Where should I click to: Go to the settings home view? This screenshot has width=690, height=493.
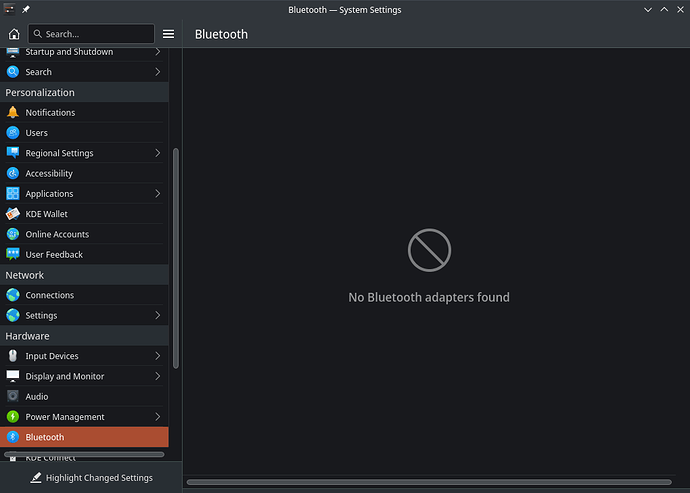(14, 34)
